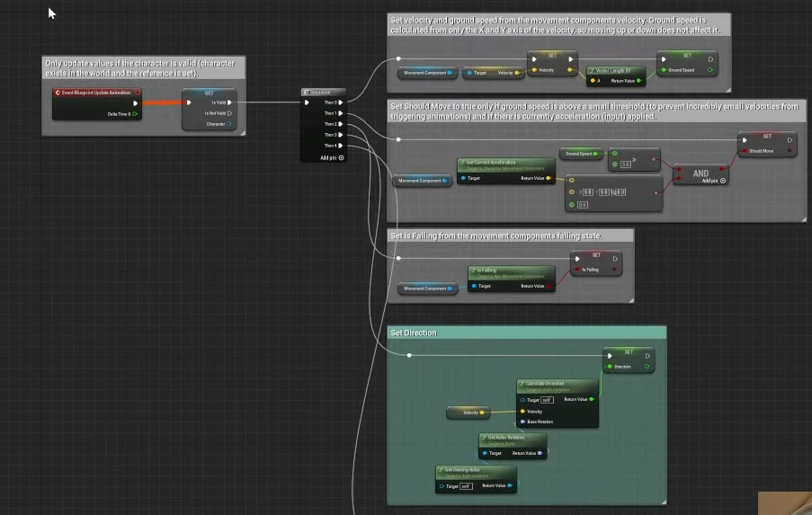
Task: Click the Should Move boolean pin on SET node
Action: pyautogui.click(x=744, y=151)
